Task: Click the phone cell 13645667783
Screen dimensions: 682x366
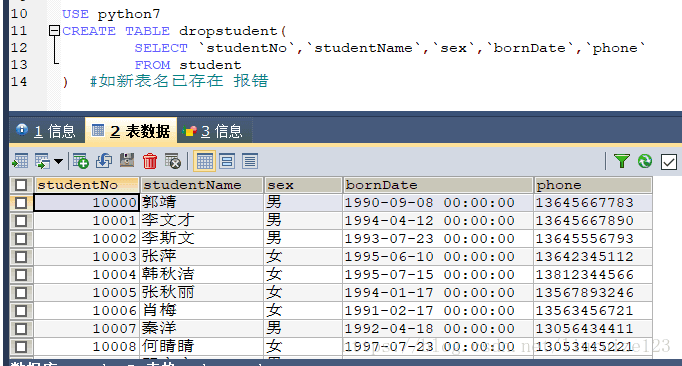Action: click(593, 203)
